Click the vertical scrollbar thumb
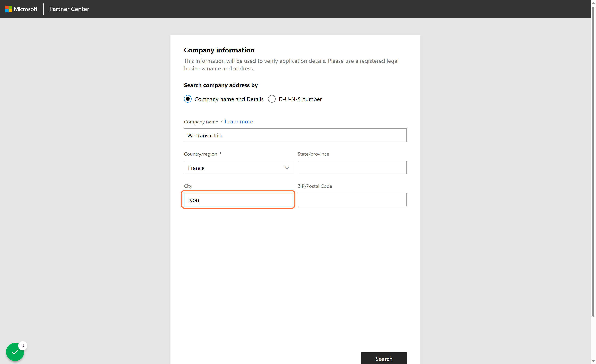Image resolution: width=596 pixels, height=364 pixels. click(x=593, y=161)
